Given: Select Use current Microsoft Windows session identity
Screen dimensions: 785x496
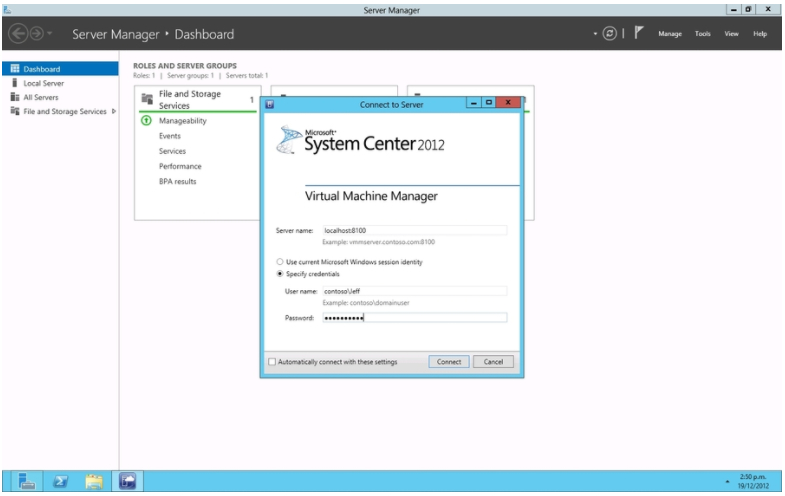Looking at the screenshot, I should click(280, 262).
